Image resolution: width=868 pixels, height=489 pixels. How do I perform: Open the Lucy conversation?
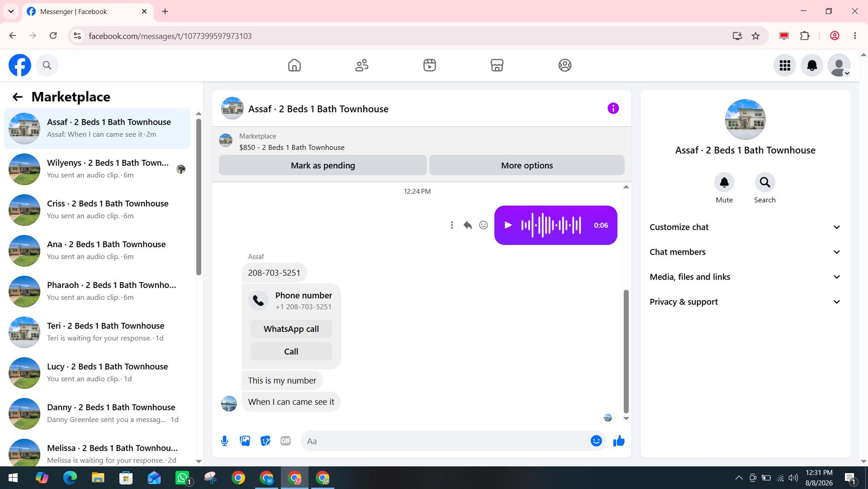97,373
